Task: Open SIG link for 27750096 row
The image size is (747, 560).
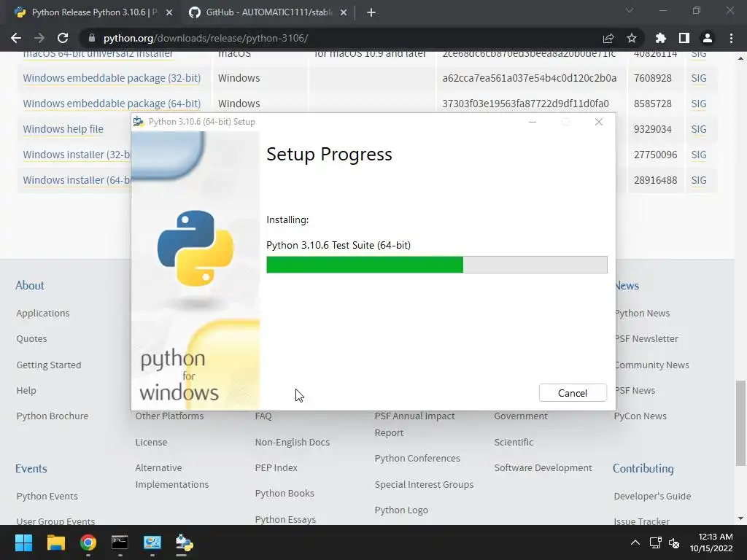Action: coord(699,155)
